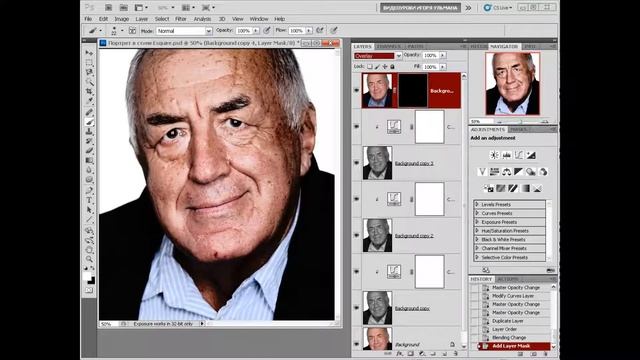Select the Healing Brush tool
This screenshot has width=640, height=360.
[89, 112]
